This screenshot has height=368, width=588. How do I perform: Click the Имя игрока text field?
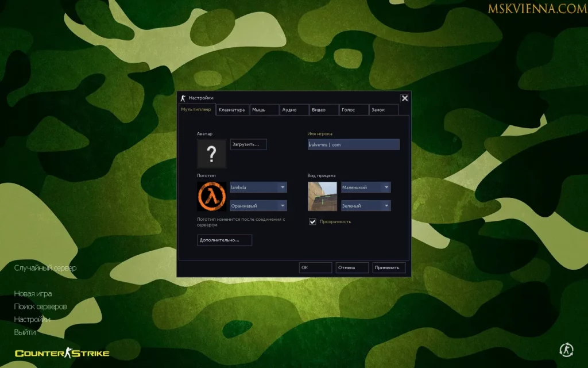(x=353, y=144)
